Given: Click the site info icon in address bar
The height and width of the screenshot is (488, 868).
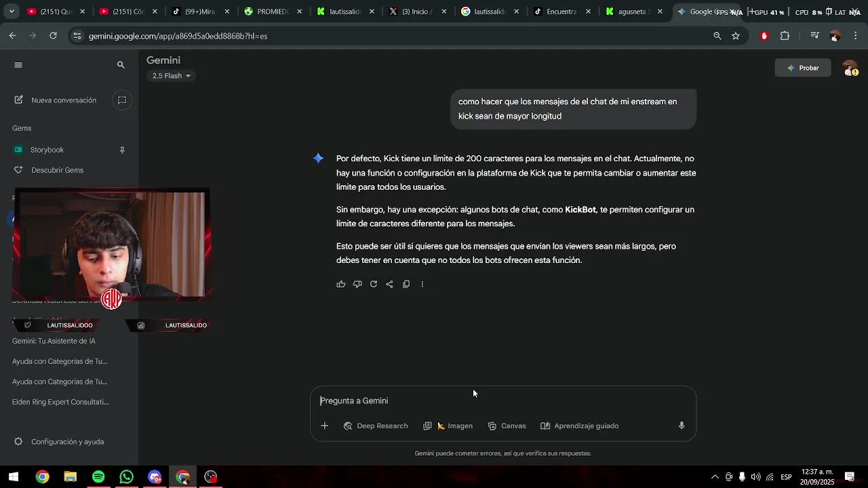Looking at the screenshot, I should pyautogui.click(x=77, y=36).
